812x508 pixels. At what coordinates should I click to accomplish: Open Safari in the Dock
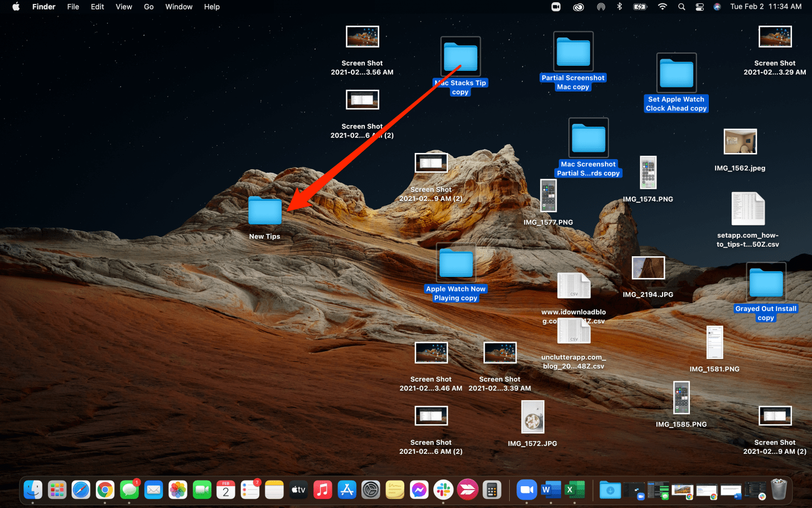(81, 490)
